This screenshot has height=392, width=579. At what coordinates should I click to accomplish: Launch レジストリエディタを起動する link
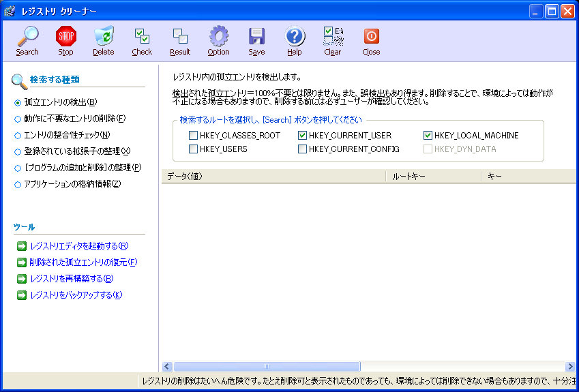click(x=78, y=246)
